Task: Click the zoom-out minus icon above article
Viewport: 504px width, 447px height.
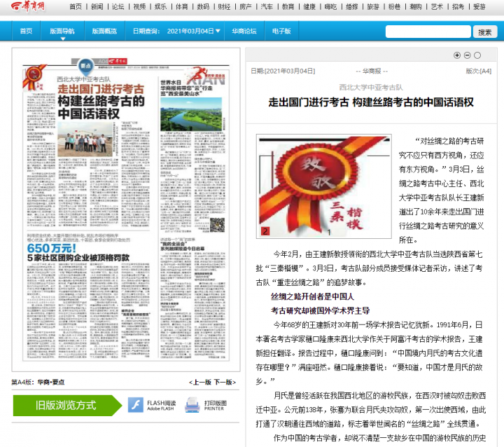Action: 467,55
